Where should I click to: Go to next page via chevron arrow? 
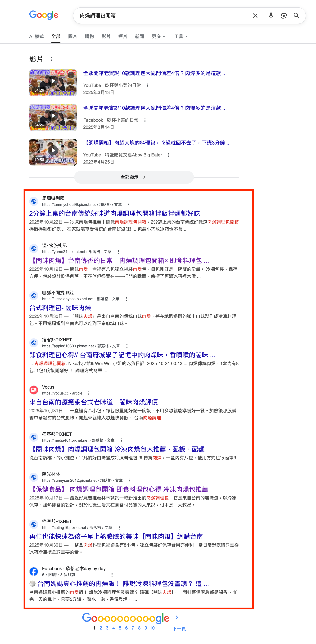click(x=177, y=617)
